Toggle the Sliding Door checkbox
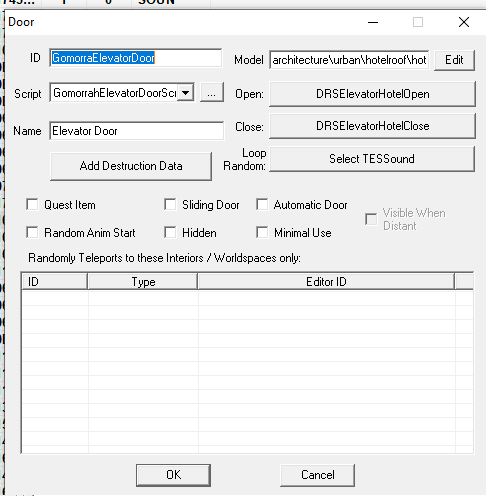This screenshot has width=486, height=496. pyautogui.click(x=170, y=205)
